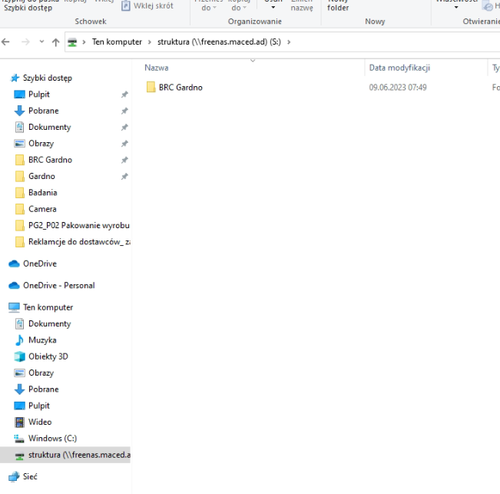
Task: Open PG2_P02 Pakowanie wyrobu folder
Action: click(x=79, y=225)
